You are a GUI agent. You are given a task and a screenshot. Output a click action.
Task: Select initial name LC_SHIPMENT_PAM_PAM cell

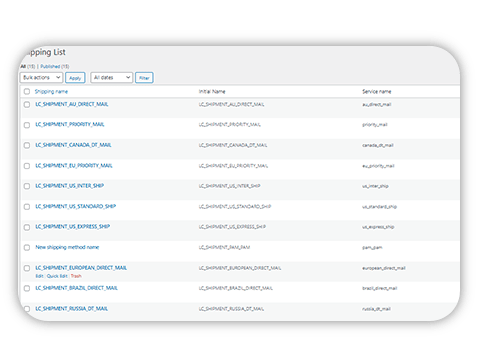tap(224, 247)
